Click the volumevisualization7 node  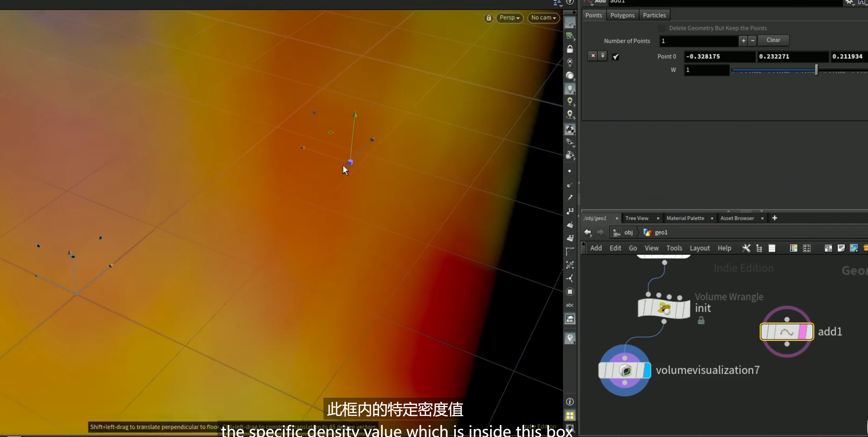click(x=624, y=370)
